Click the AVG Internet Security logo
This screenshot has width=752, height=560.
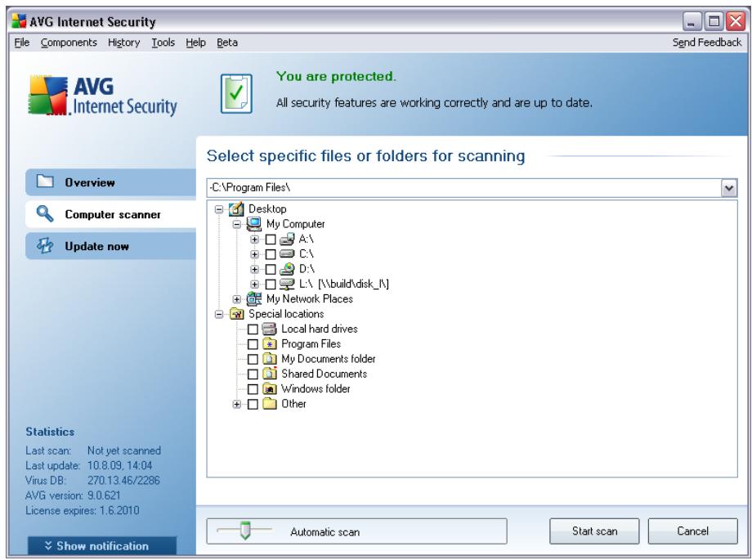click(102, 96)
